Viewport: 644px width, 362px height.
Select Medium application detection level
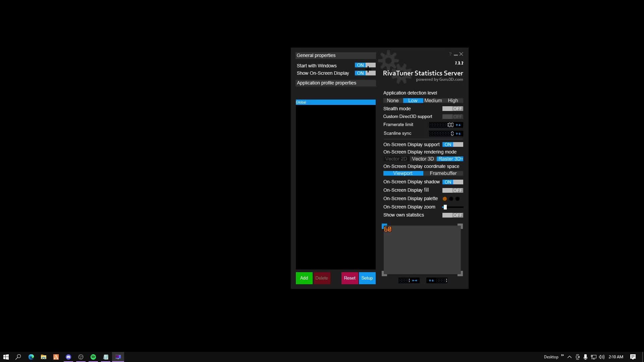[x=433, y=101]
